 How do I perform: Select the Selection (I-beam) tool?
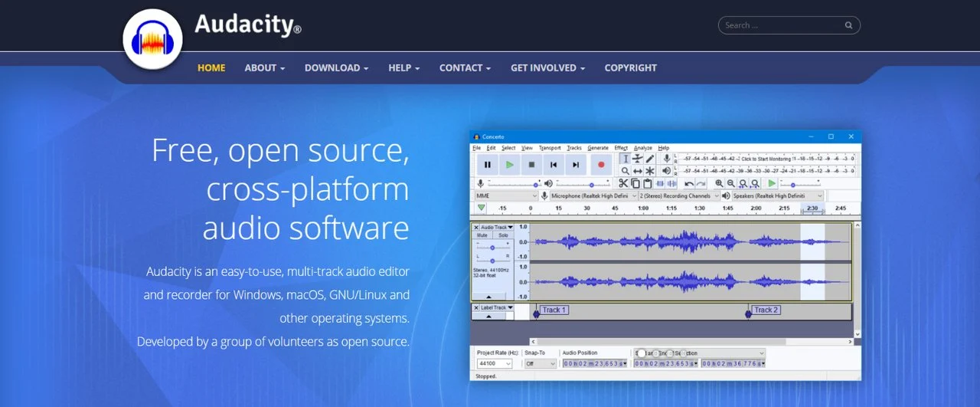(626, 159)
